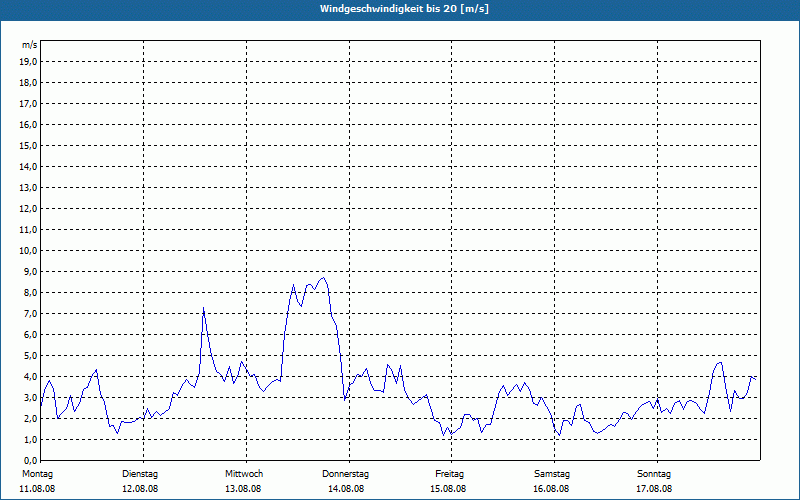
Task: Click the 16,0 axis value
Action: point(29,124)
